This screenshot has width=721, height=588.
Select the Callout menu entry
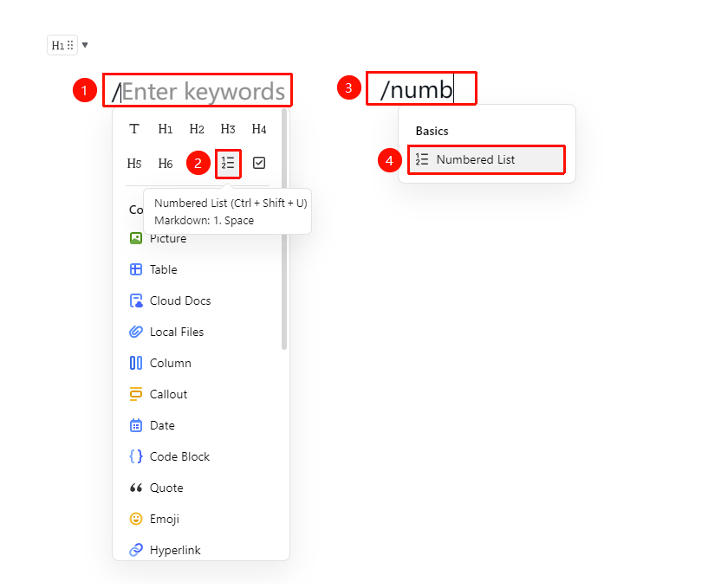point(201,394)
